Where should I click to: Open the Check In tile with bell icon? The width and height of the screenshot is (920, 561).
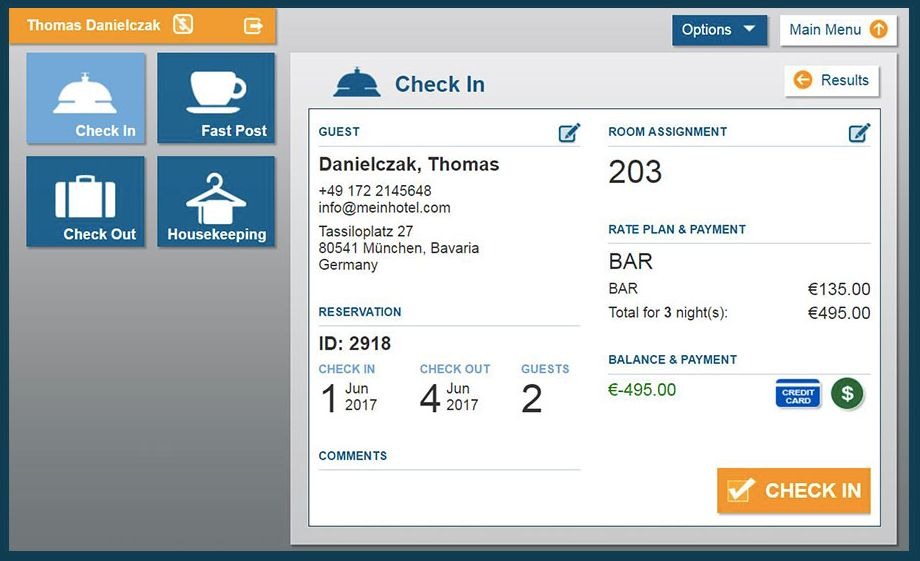tap(86, 98)
